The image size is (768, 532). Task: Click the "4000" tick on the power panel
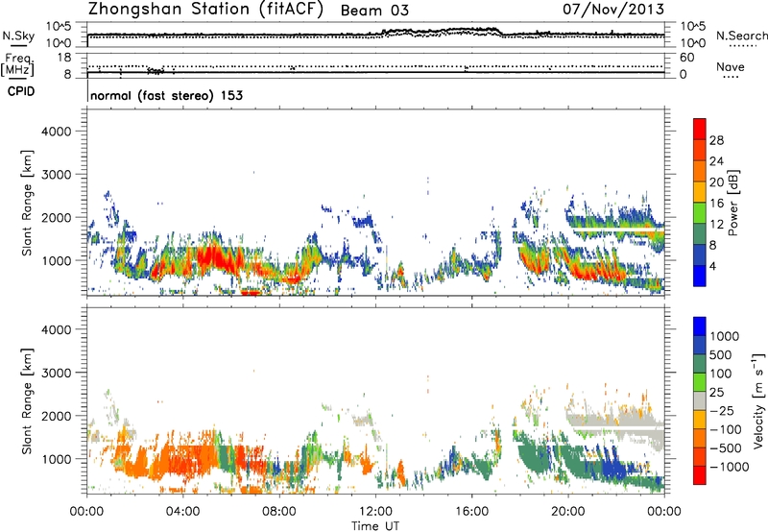coord(57,132)
